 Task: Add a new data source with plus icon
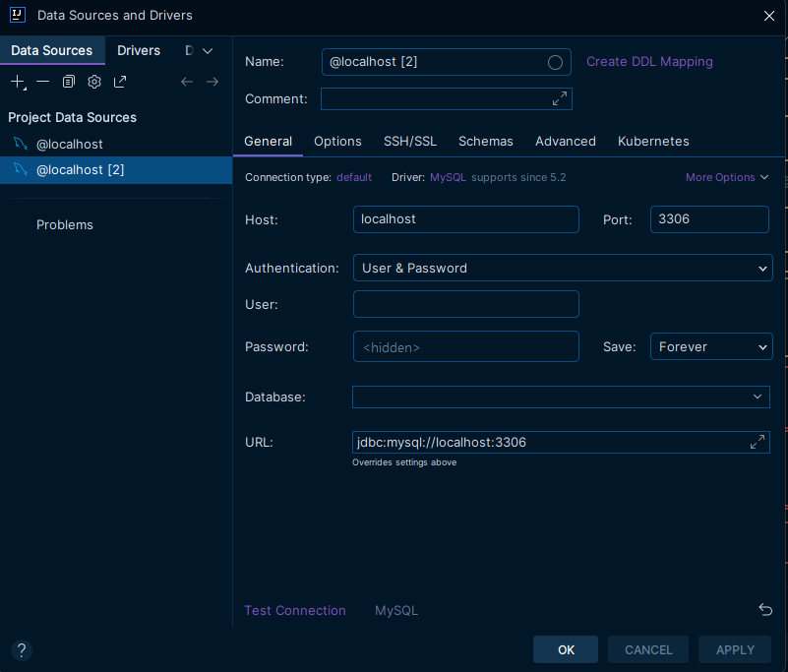pyautogui.click(x=18, y=82)
